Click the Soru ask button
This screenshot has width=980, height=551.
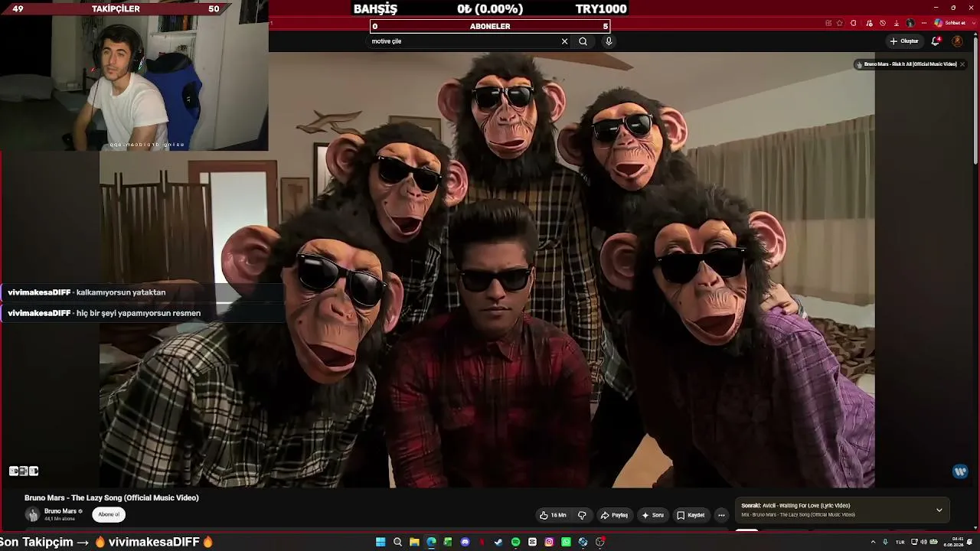click(x=653, y=515)
